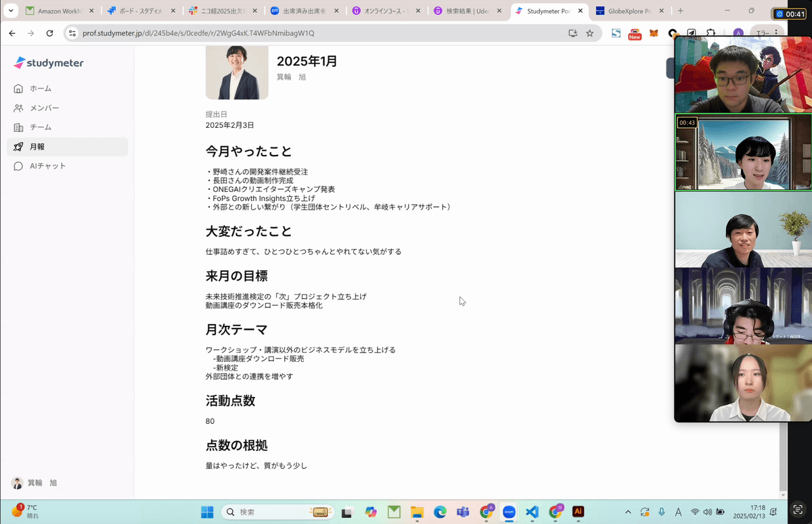
Task: Open the チーム section in the sidebar
Action: pyautogui.click(x=39, y=127)
